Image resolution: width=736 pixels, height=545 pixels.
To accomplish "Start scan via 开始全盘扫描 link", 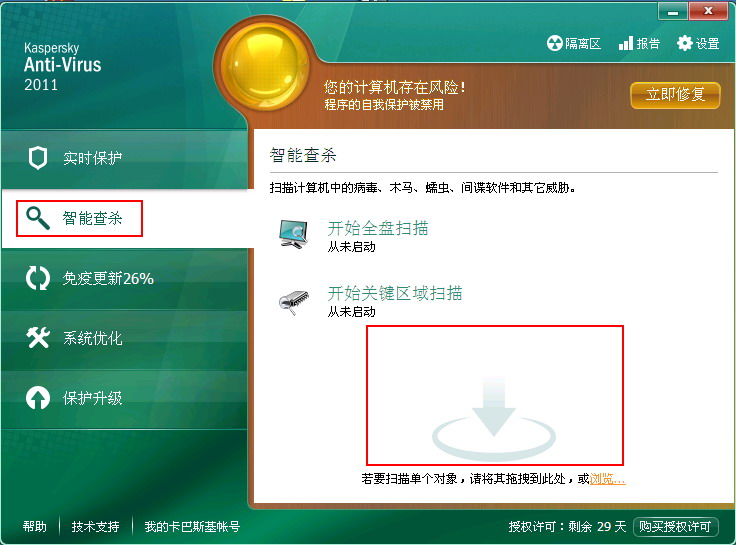I will click(x=378, y=228).
